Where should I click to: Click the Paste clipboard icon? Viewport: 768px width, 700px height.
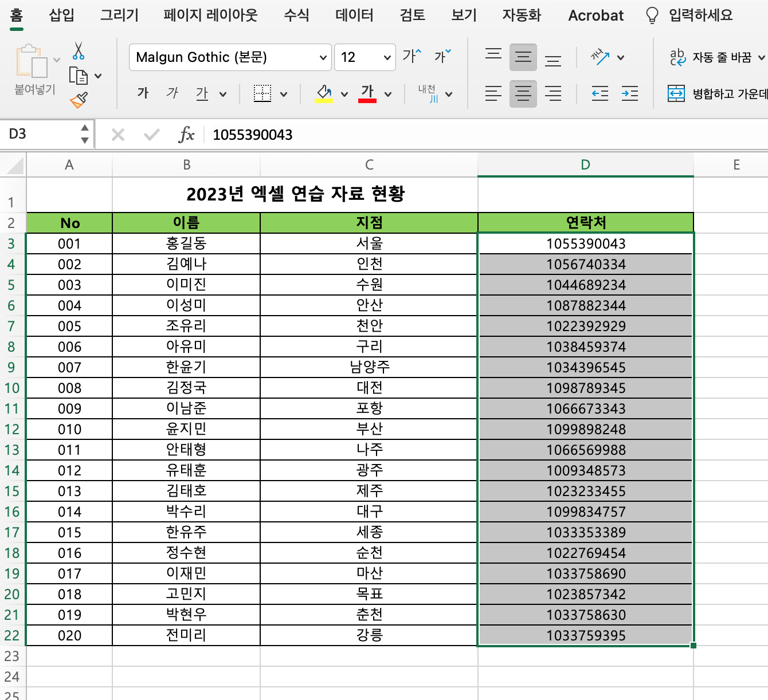coord(32,62)
